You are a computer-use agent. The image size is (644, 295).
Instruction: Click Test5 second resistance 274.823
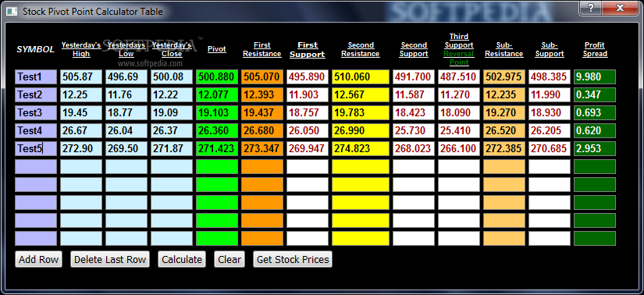point(361,149)
